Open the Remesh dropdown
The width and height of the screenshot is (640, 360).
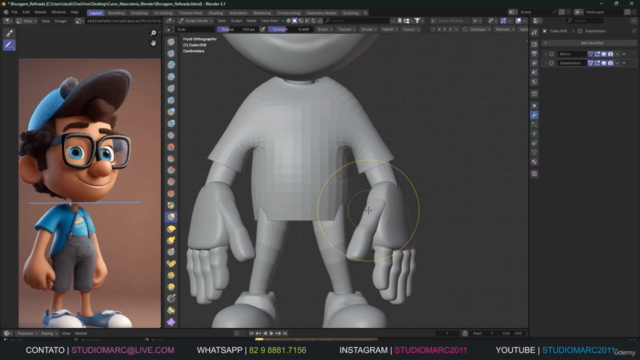click(504, 29)
